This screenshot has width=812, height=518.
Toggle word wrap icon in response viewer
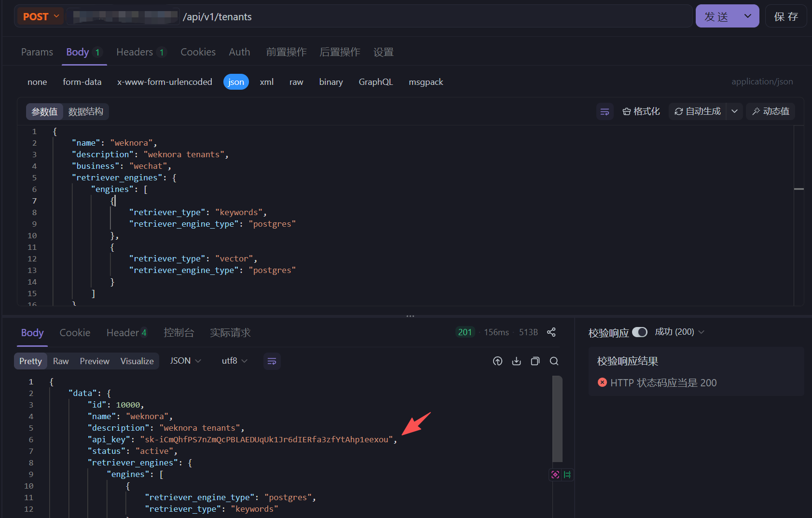(x=272, y=361)
